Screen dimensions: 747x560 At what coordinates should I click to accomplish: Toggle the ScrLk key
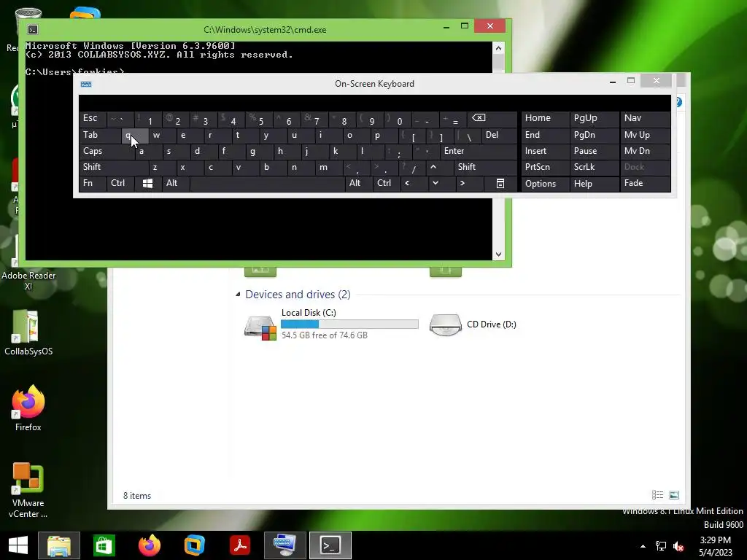point(595,167)
